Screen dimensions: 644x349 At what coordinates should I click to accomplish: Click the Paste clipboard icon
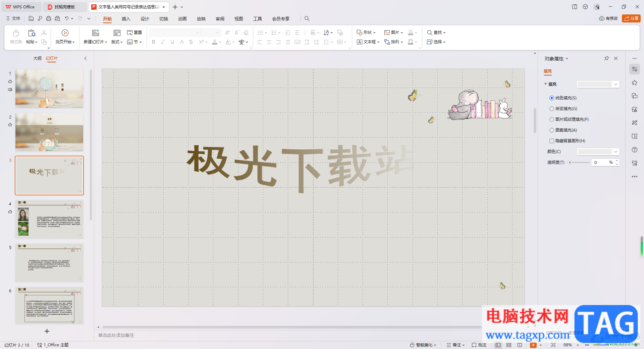click(32, 33)
